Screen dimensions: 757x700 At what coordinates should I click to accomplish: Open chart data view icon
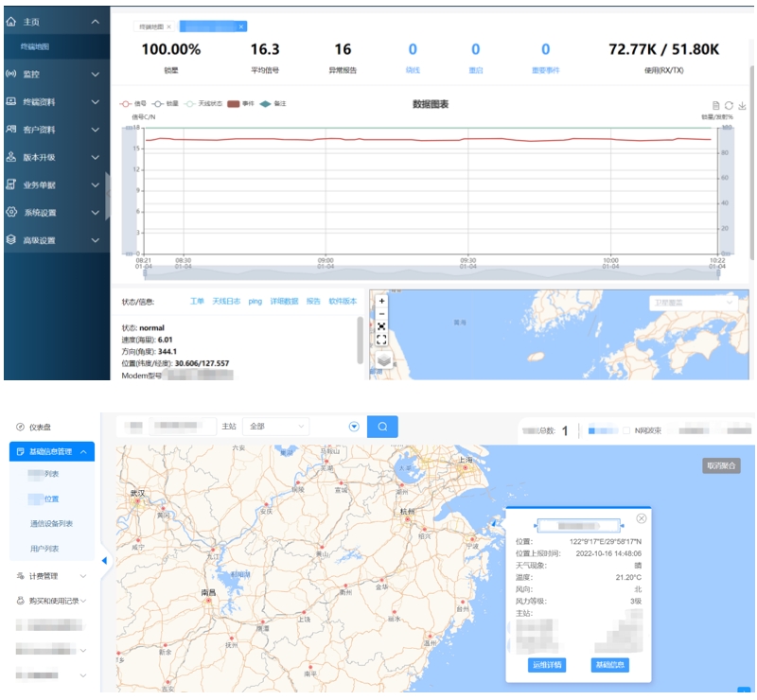click(x=716, y=106)
